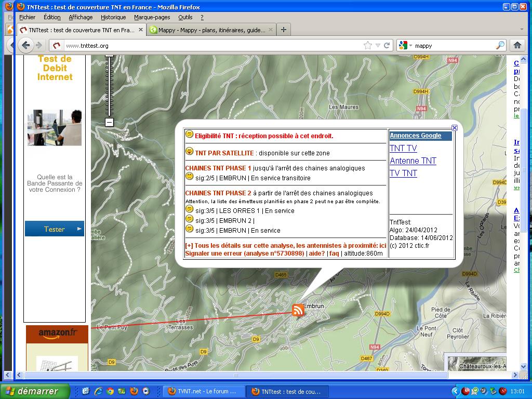Open the URL history dropdown arrow
This screenshot has height=399, width=532.
click(378, 46)
